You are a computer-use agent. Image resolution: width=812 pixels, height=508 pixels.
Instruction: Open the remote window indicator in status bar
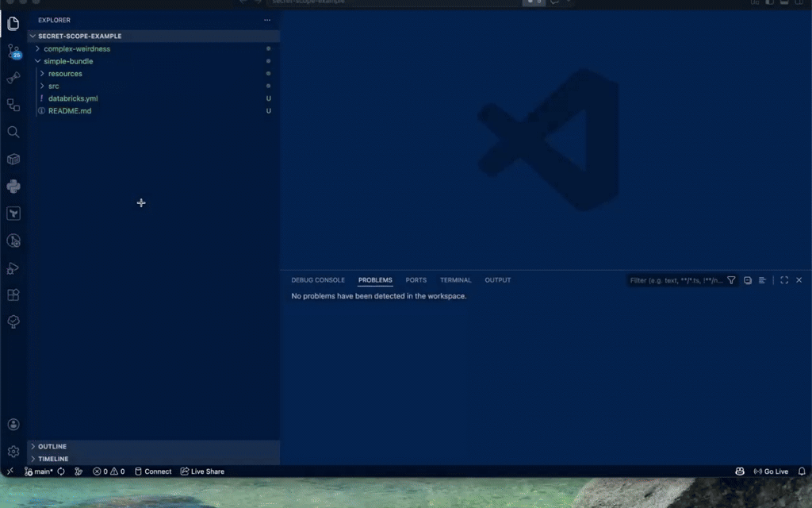pyautogui.click(x=10, y=471)
